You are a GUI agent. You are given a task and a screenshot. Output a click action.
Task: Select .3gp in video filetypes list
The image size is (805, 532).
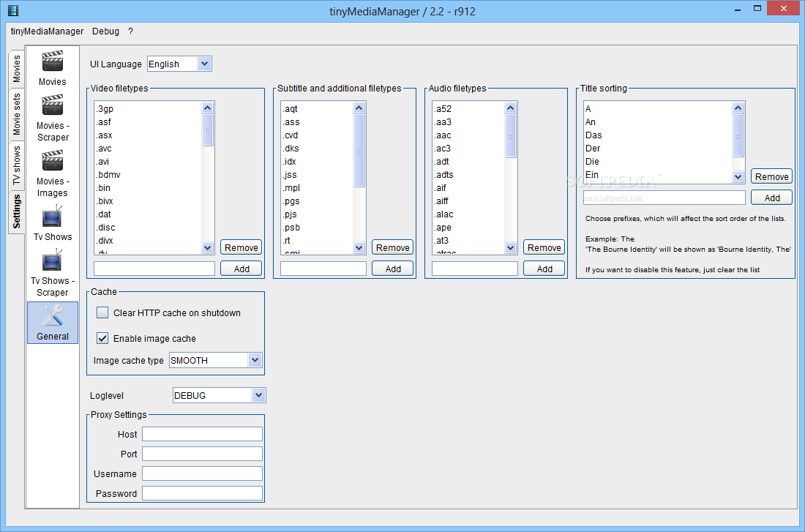pyautogui.click(x=148, y=109)
